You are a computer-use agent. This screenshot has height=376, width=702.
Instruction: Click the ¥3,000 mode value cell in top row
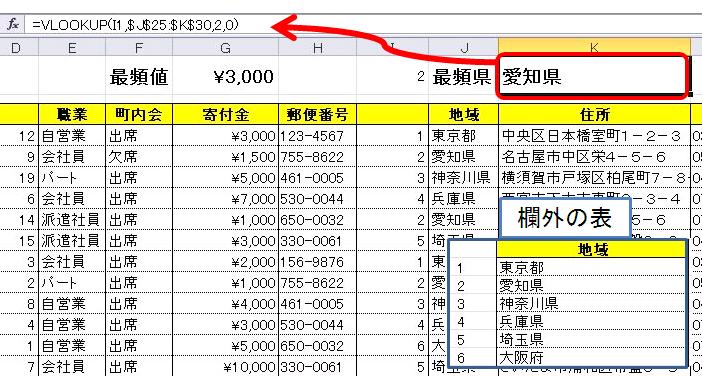tap(226, 77)
